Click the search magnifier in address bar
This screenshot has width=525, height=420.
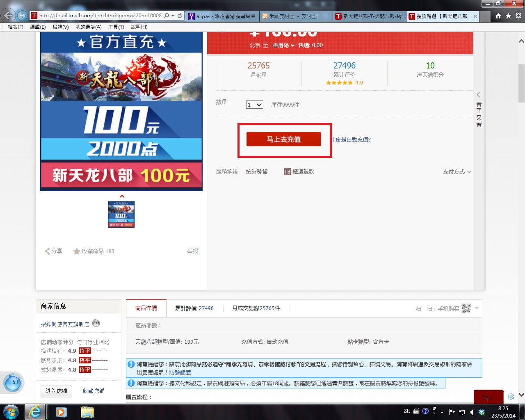167,16
